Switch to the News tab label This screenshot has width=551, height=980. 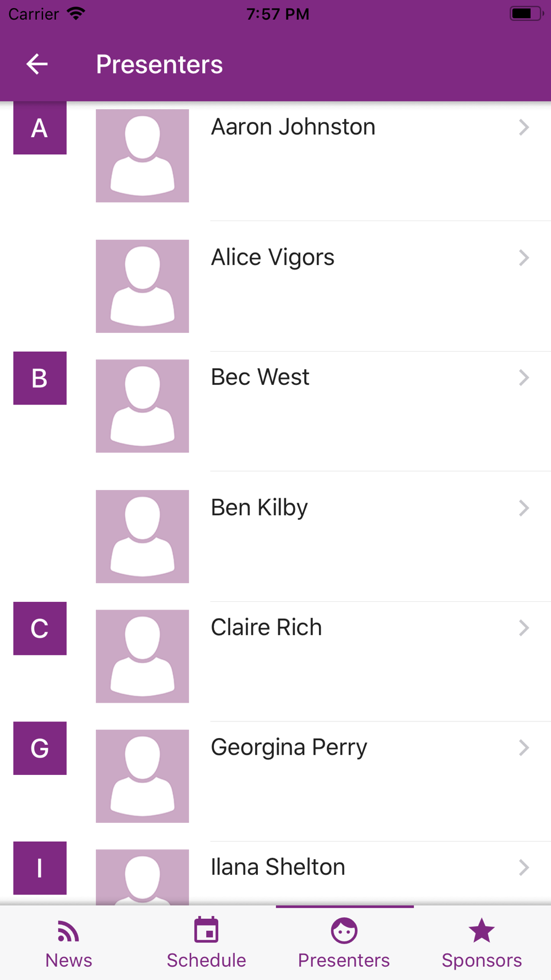tap(68, 960)
